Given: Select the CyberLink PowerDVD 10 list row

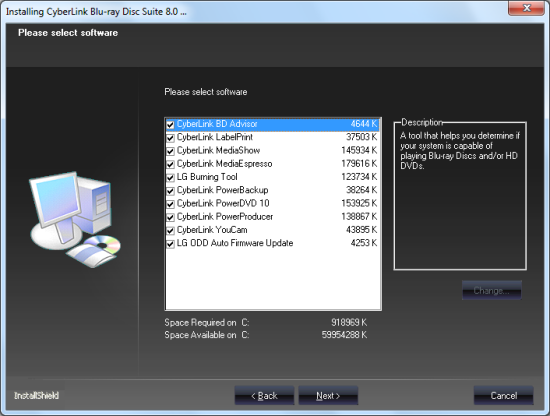Looking at the screenshot, I should pyautogui.click(x=273, y=203).
